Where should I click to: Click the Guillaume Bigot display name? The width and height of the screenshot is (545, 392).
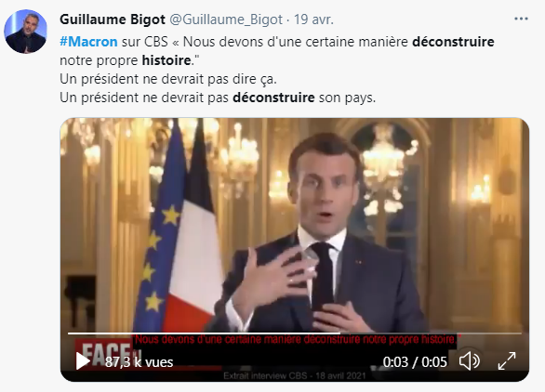[x=113, y=20]
